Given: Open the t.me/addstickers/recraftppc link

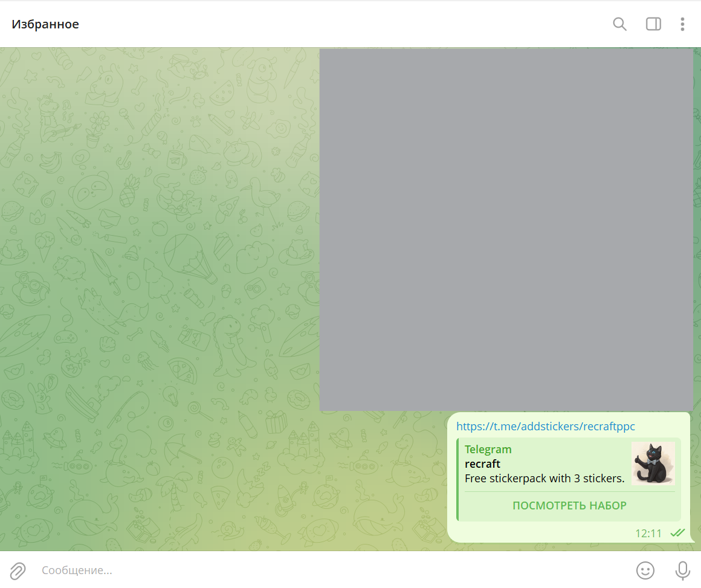Looking at the screenshot, I should (545, 427).
